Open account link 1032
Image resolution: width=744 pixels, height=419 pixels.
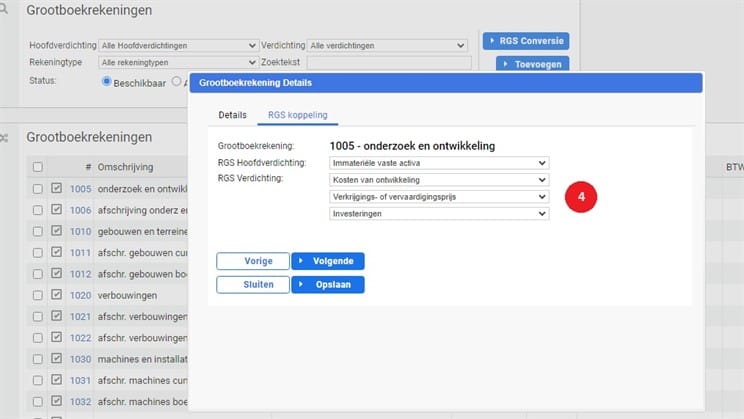point(80,402)
